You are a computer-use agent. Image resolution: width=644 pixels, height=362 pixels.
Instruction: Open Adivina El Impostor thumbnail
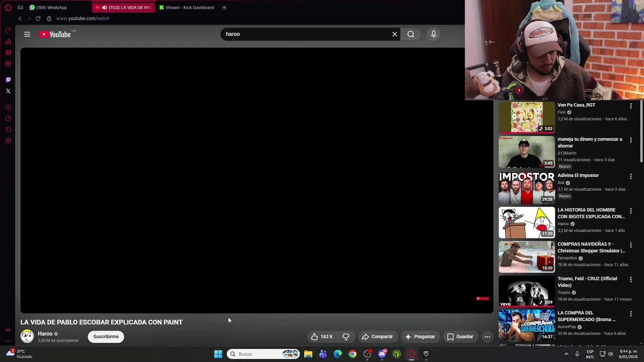[527, 188]
